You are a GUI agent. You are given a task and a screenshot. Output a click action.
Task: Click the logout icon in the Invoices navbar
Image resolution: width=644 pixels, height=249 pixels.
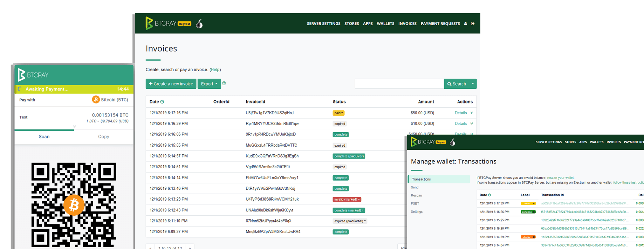click(473, 23)
